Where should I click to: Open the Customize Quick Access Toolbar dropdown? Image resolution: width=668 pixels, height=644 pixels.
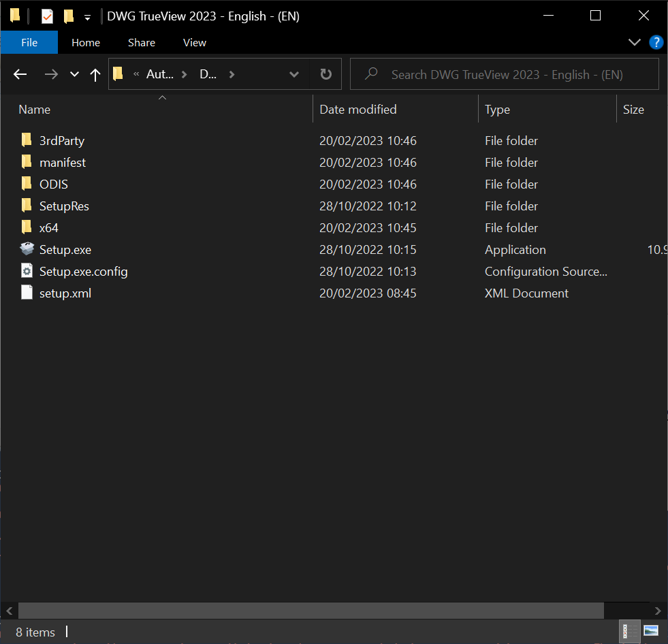click(86, 15)
